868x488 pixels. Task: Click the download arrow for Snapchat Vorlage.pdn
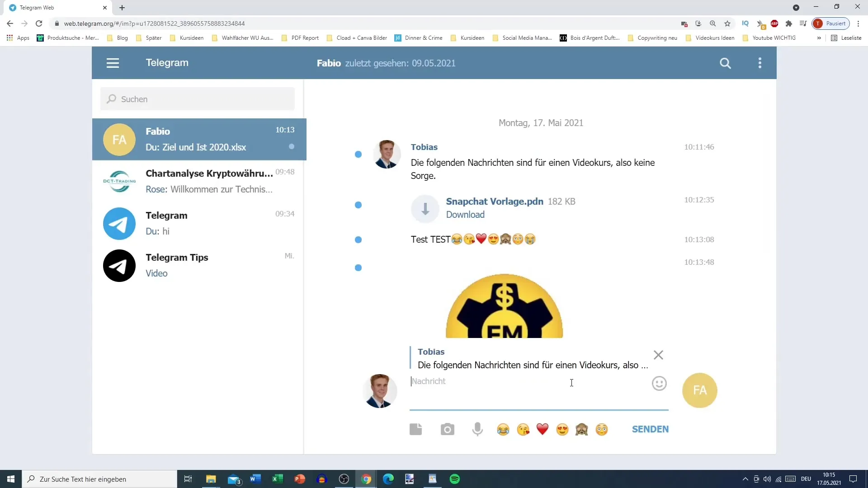425,209
